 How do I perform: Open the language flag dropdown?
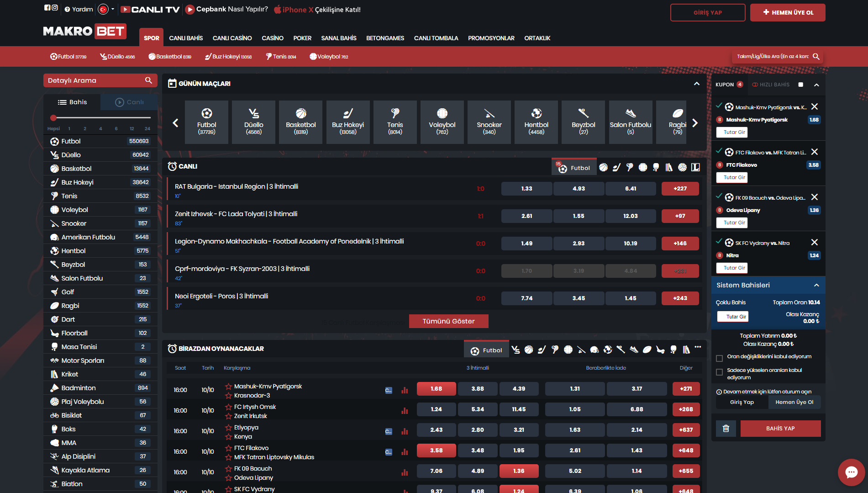(106, 9)
